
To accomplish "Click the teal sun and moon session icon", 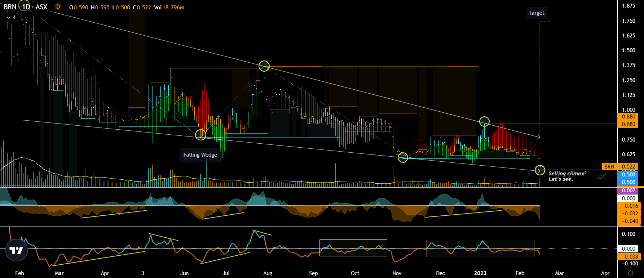I will 601,176.
